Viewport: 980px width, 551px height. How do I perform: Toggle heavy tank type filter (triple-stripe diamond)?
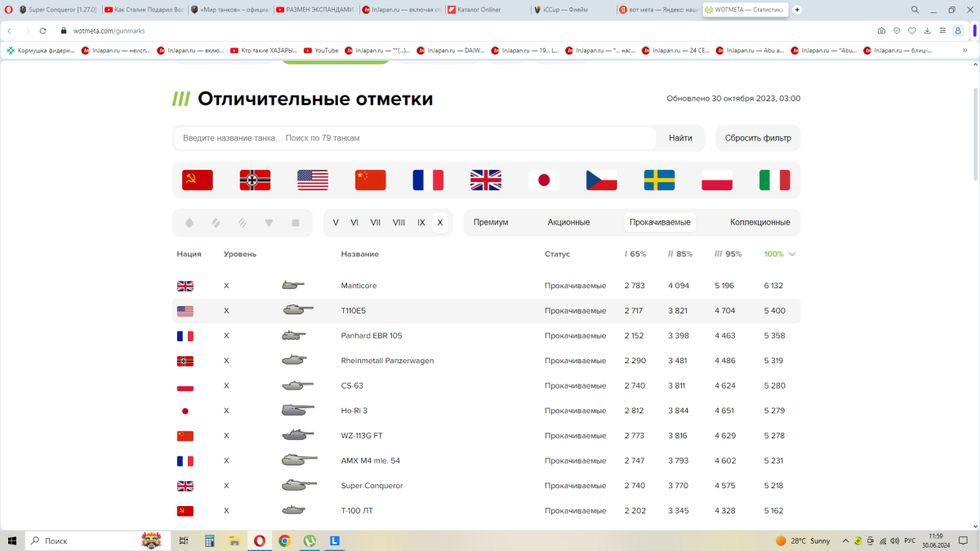(x=243, y=223)
